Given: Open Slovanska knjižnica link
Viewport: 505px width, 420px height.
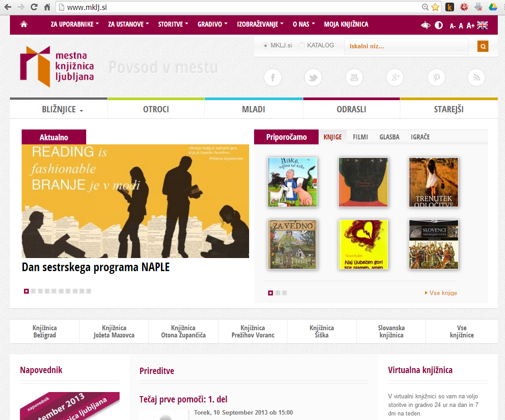Looking at the screenshot, I should [391, 332].
